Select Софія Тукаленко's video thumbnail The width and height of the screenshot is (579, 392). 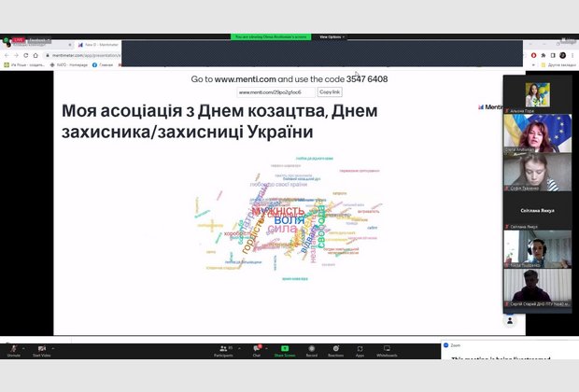(x=536, y=174)
